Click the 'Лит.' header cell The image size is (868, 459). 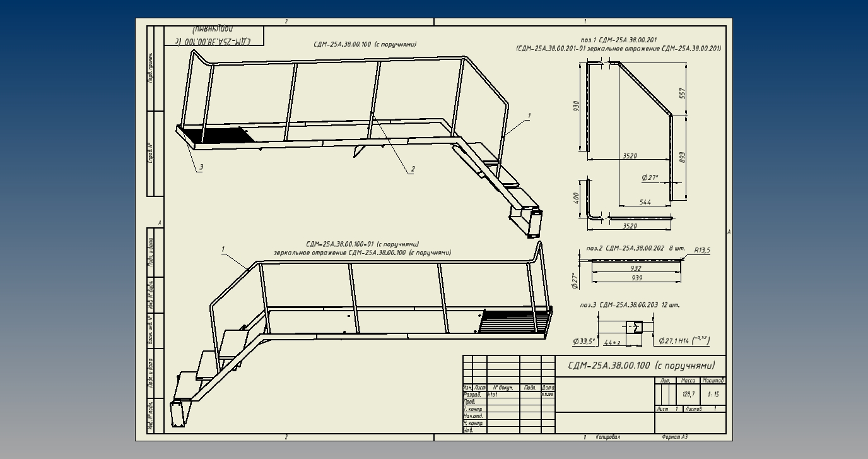(666, 381)
